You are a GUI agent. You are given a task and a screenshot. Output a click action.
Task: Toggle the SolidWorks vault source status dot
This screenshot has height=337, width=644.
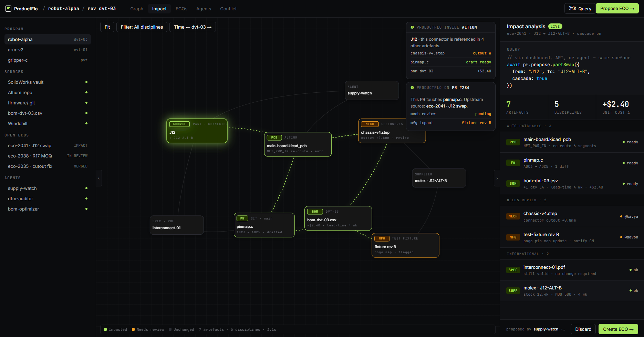coord(86,82)
